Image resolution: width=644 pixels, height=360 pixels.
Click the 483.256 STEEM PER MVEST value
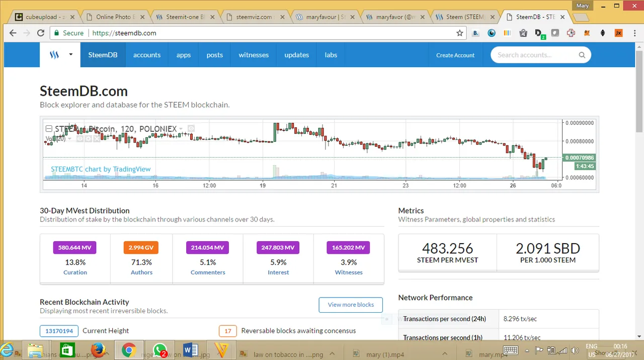pos(447,249)
